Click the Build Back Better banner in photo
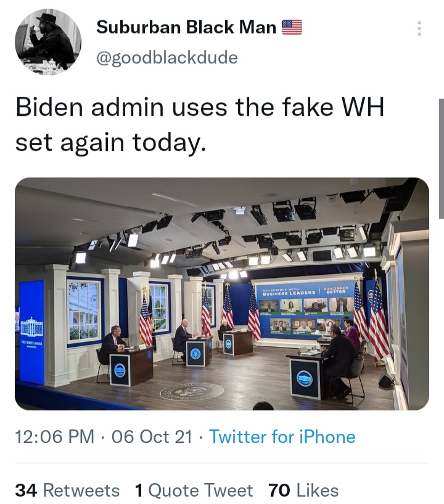The image size is (444, 504). [335, 291]
